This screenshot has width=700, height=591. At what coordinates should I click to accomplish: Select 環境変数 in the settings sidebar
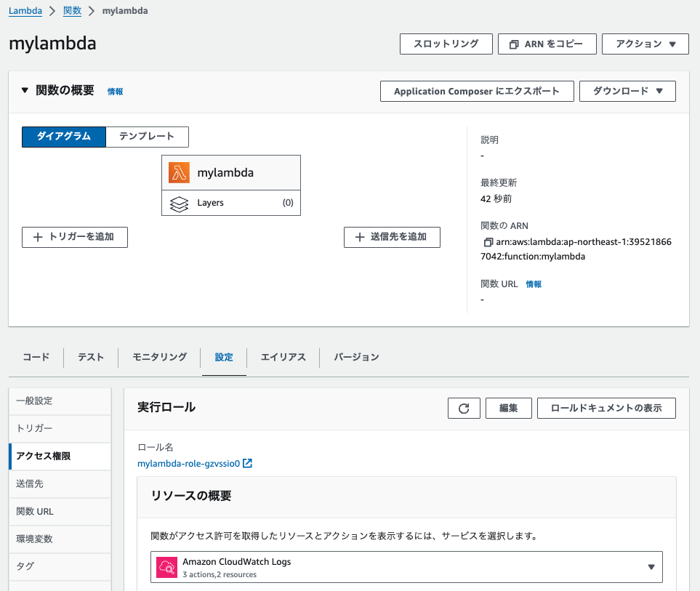click(x=34, y=539)
